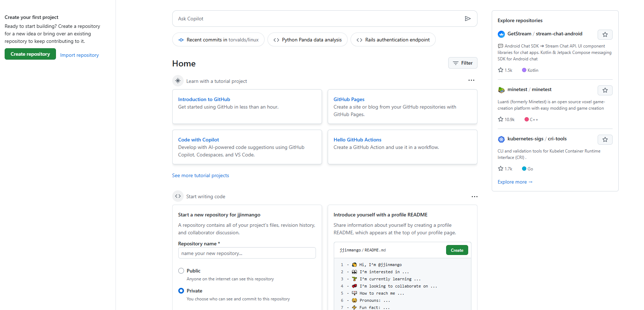
Task: Open the GetStream owner link
Action: click(x=519, y=34)
